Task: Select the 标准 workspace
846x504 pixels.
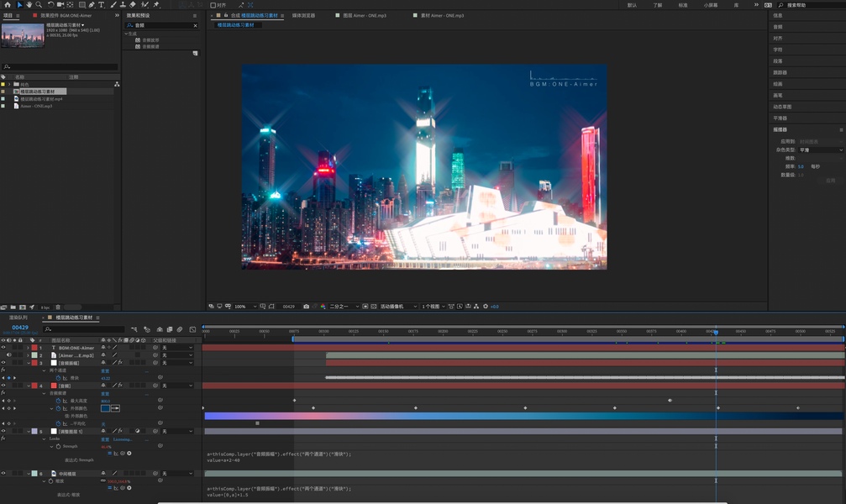Action: coord(683,5)
